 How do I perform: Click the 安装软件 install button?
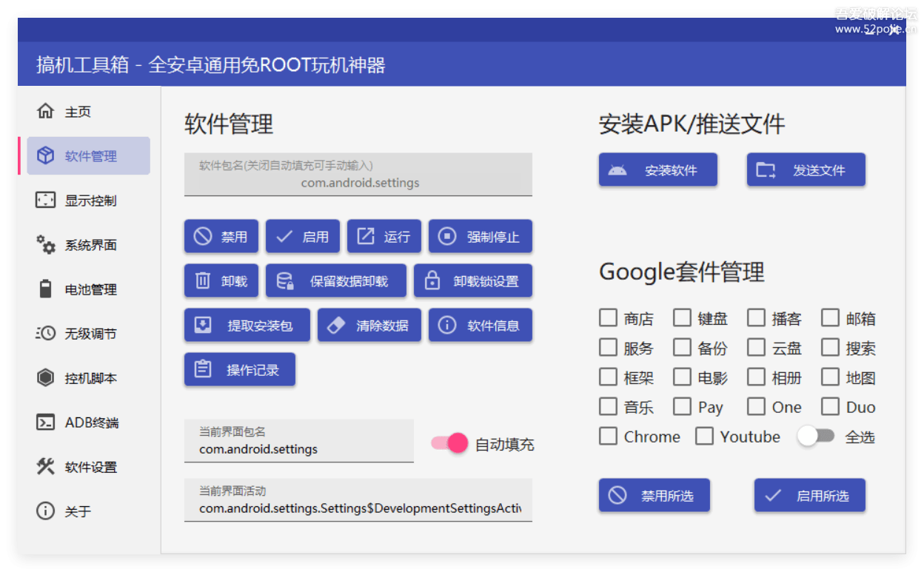pos(657,170)
